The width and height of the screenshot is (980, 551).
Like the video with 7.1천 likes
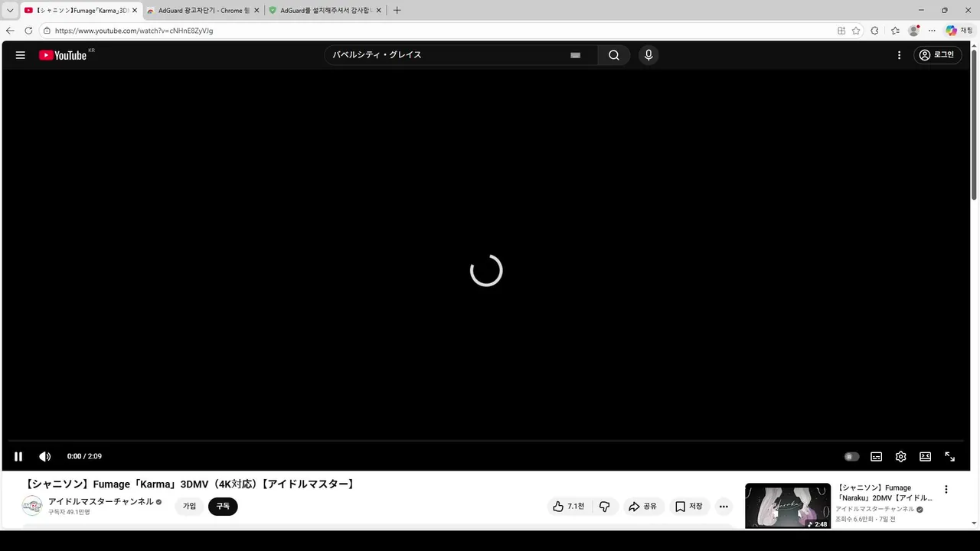(x=568, y=507)
